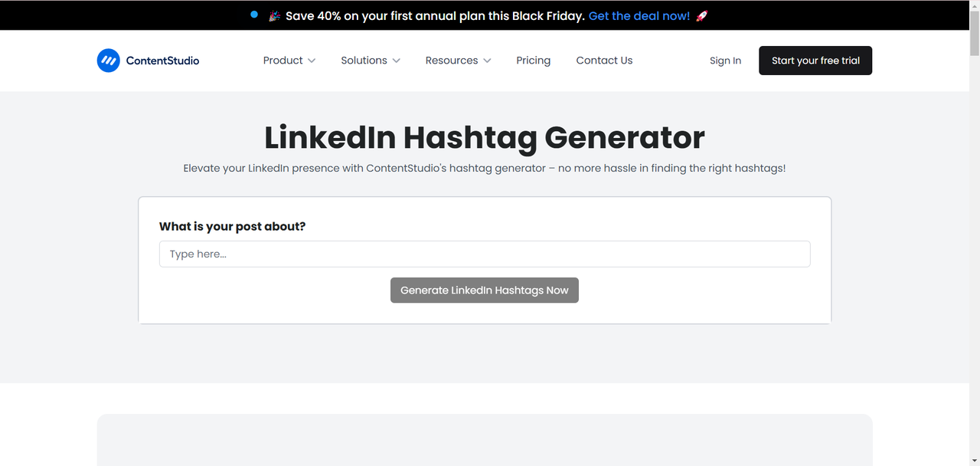Select the Resources menu label
This screenshot has width=980, height=466.
click(451, 61)
